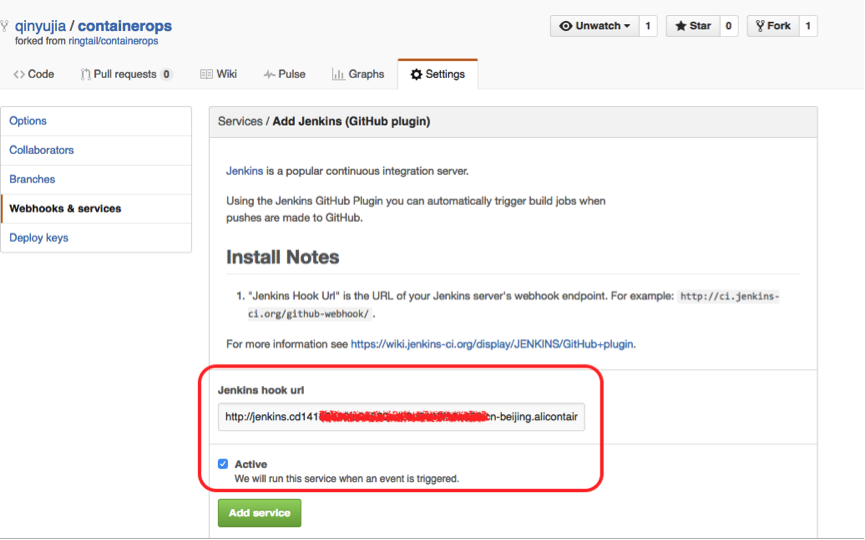Screen dimensions: 865x540
Task: Open the Graphs tab
Action: (x=357, y=74)
